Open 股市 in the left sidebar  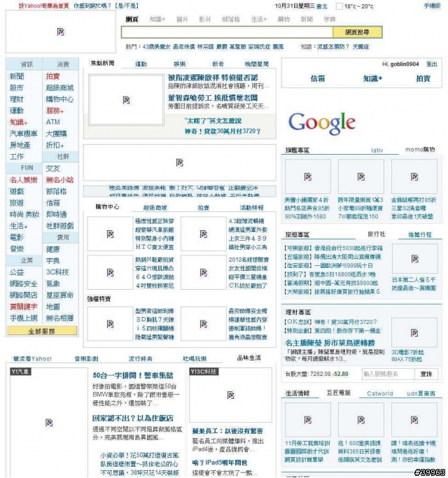point(17,87)
